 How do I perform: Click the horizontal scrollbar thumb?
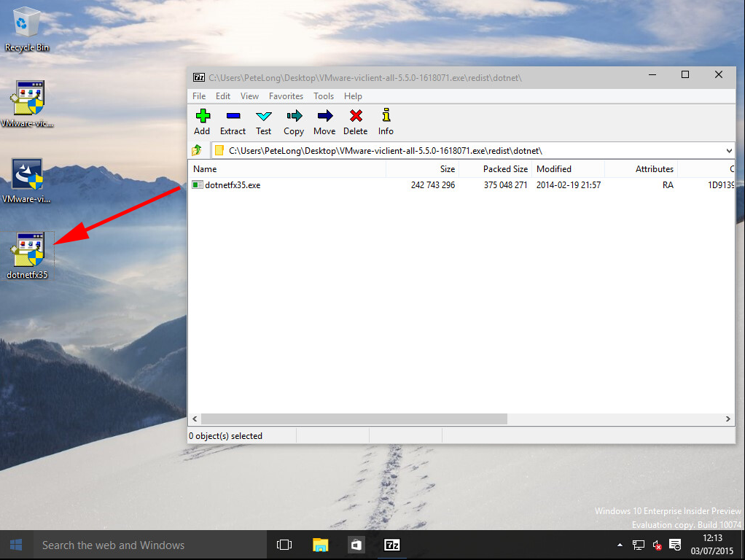[x=354, y=419]
